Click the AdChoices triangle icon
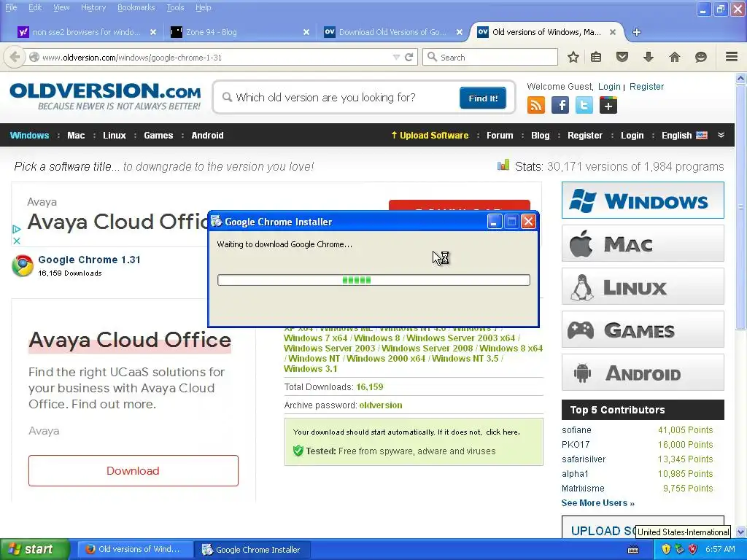This screenshot has width=747, height=560. click(17, 229)
